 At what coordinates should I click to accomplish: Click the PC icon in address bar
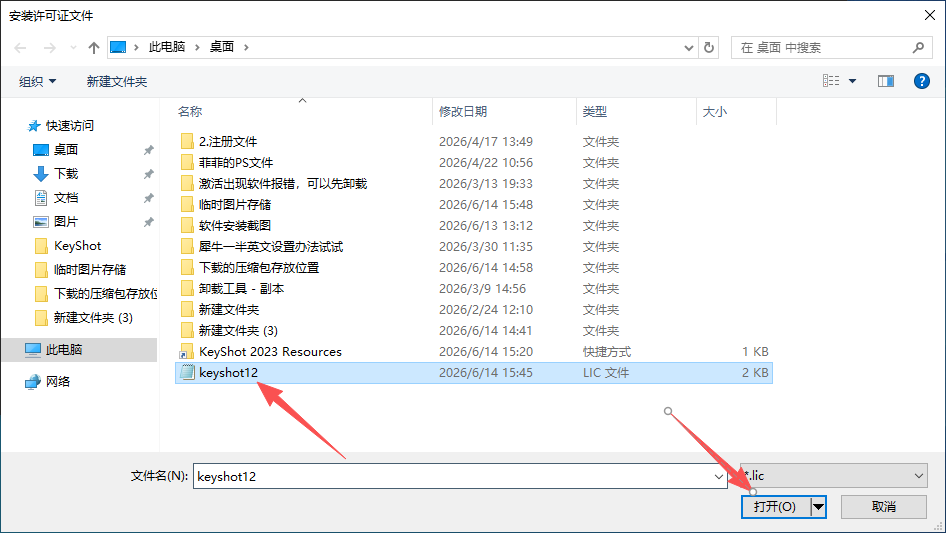tap(118, 47)
